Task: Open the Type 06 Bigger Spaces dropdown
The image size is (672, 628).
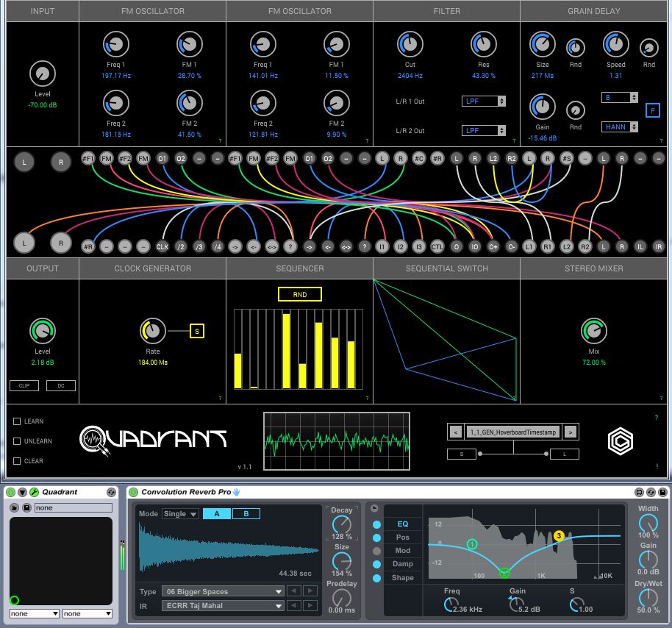Action: click(223, 591)
